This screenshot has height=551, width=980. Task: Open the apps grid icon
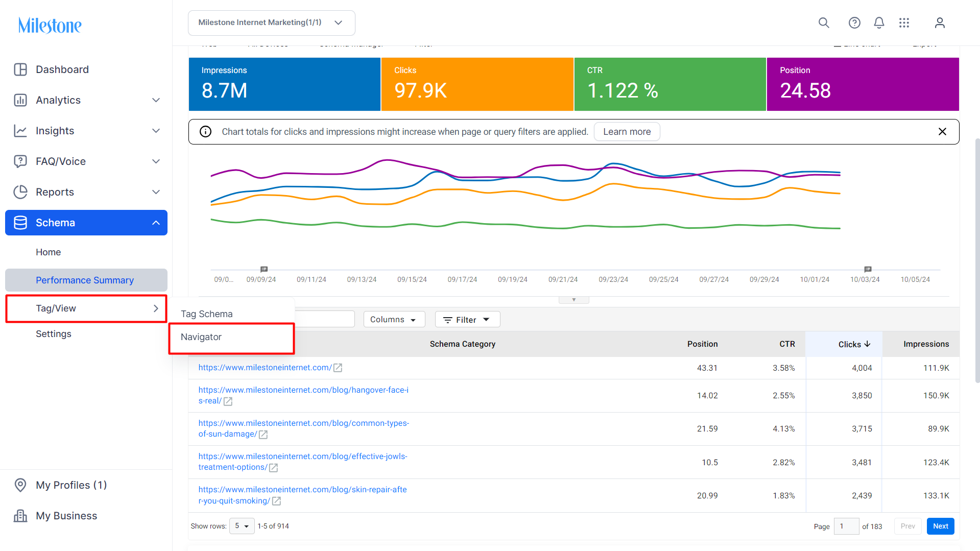click(904, 22)
